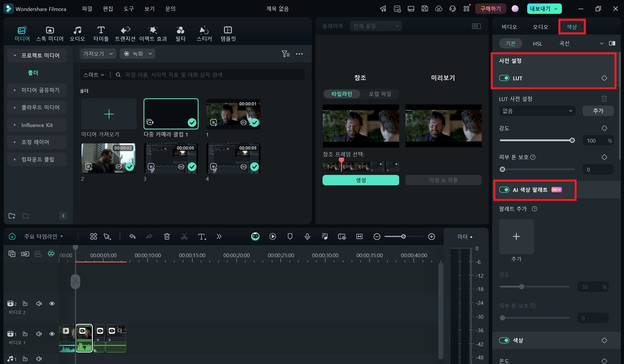This screenshot has height=364, width=624.
Task: Toggle the 색상 section switch
Action: pos(504,340)
